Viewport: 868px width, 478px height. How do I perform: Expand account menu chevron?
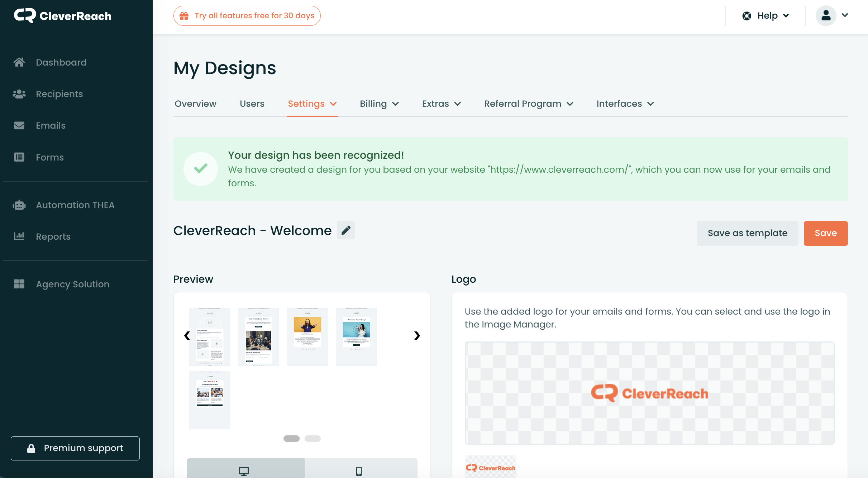845,15
